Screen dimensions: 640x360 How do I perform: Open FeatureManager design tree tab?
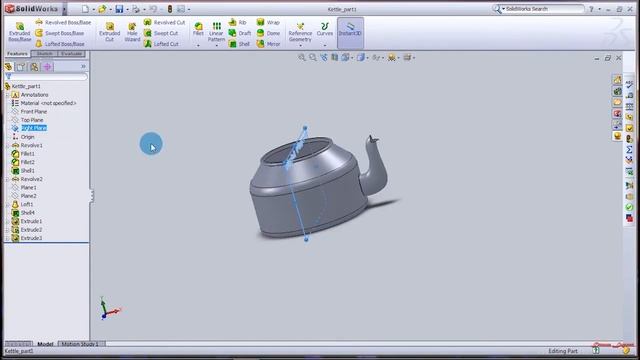8,67
